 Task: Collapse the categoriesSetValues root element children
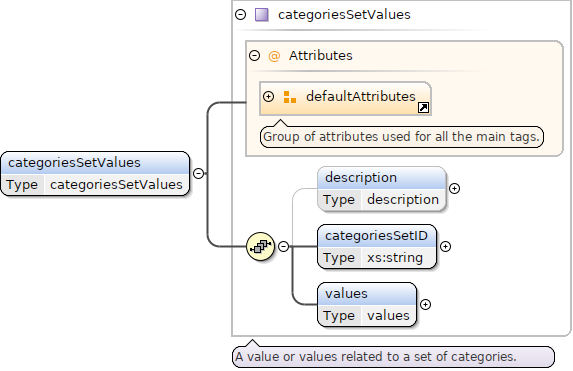[198, 173]
